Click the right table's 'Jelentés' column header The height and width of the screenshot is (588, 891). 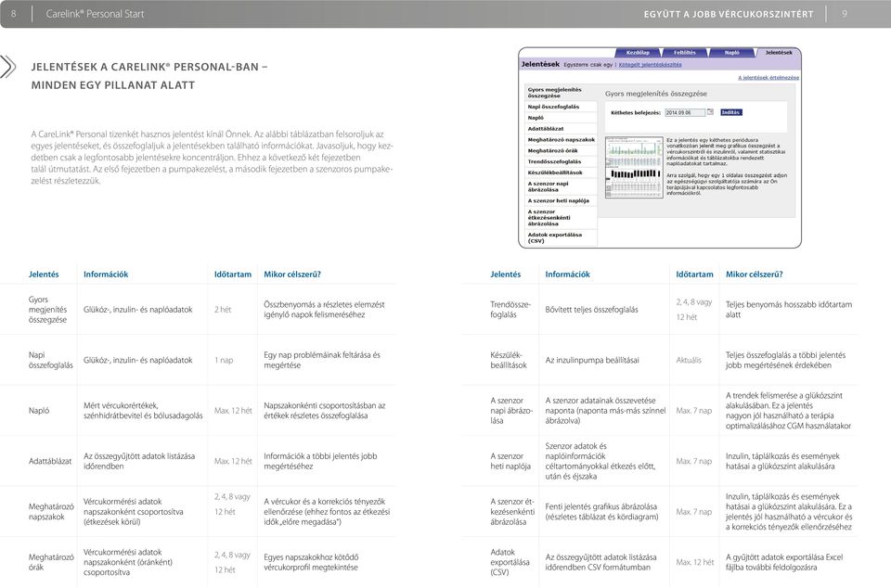click(505, 275)
